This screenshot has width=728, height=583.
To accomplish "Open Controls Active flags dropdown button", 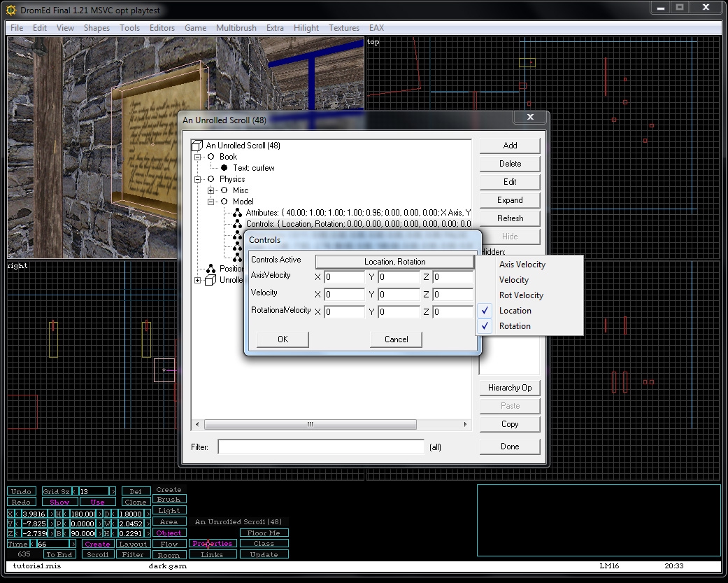I will 394,262.
